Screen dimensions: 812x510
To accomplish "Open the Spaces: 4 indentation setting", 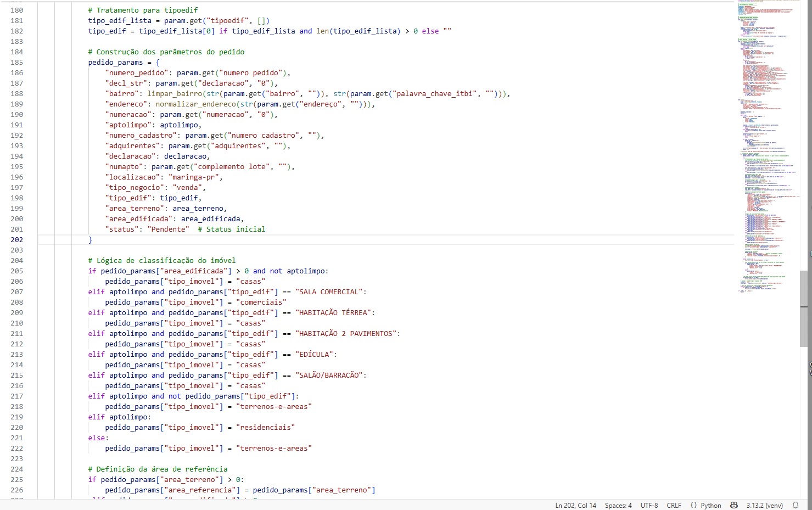I will 618,505.
